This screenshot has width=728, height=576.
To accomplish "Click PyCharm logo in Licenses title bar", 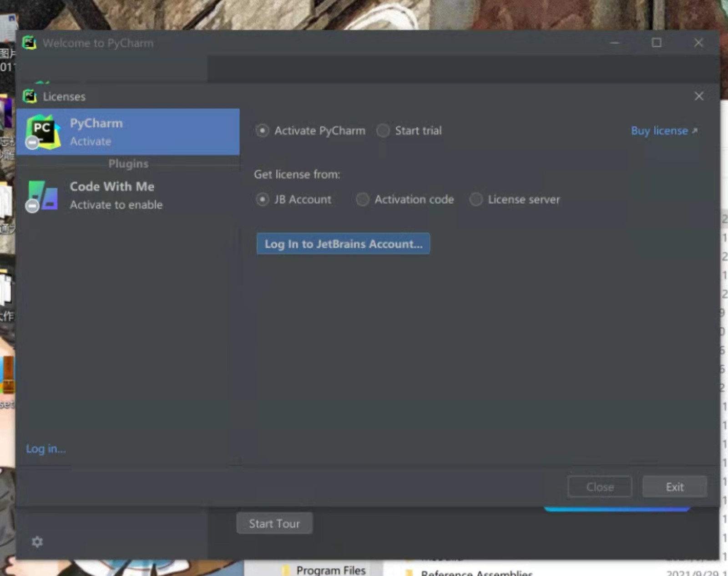I will (30, 96).
